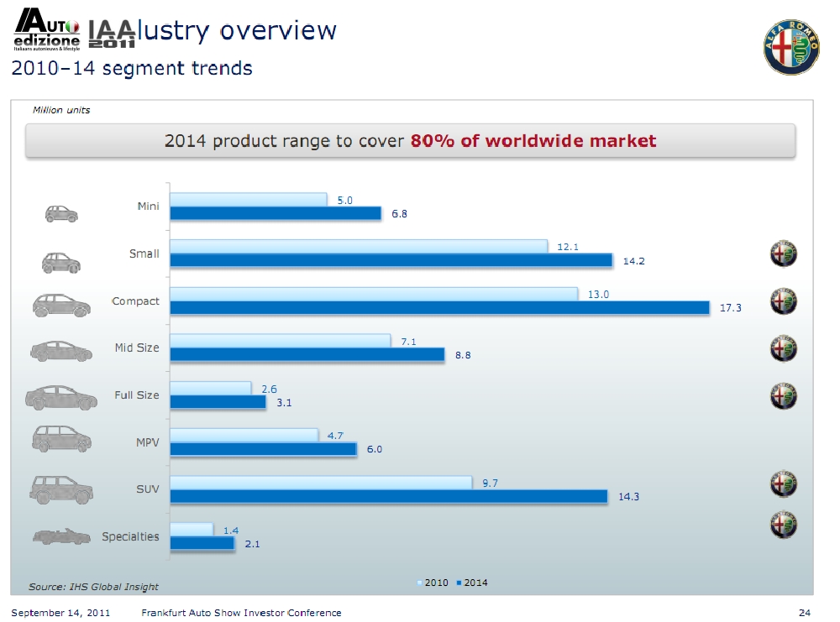The height and width of the screenshot is (622, 840).
Task: Click the 2014 product range banner
Action: point(410,141)
